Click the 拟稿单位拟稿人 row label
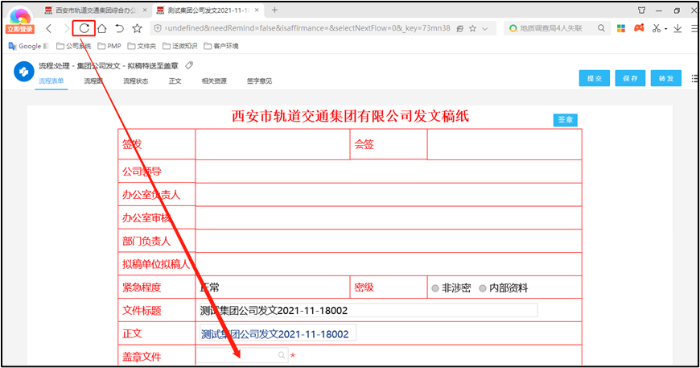 156,264
